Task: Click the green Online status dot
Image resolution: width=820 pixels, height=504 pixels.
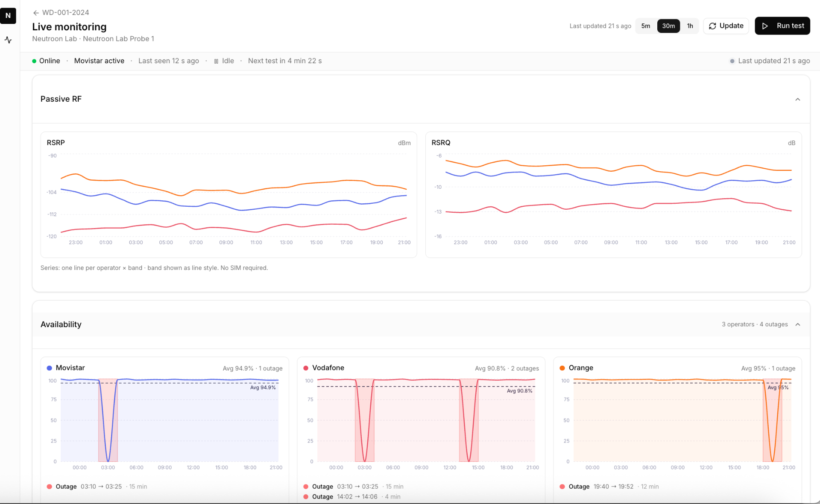Action: point(34,61)
